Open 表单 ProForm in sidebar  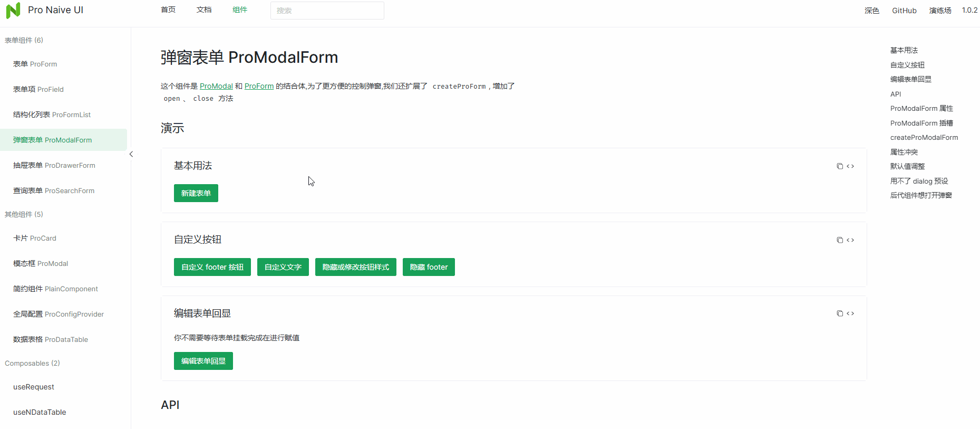click(x=63, y=64)
